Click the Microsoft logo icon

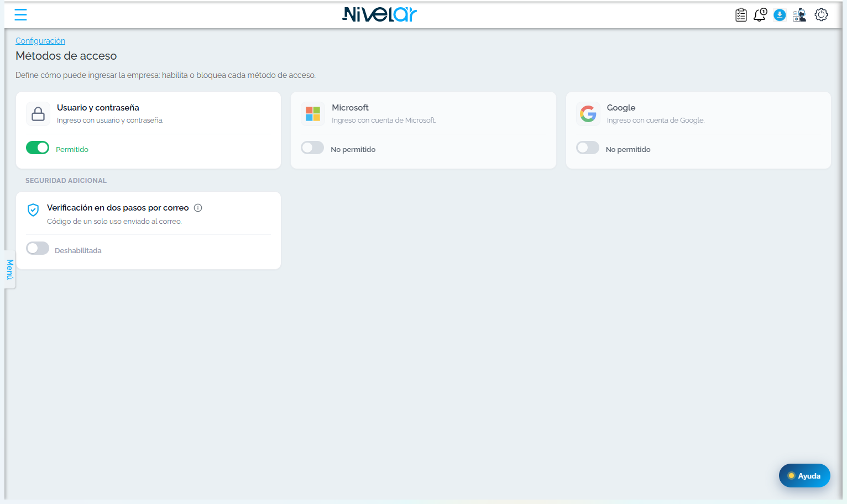tap(313, 114)
